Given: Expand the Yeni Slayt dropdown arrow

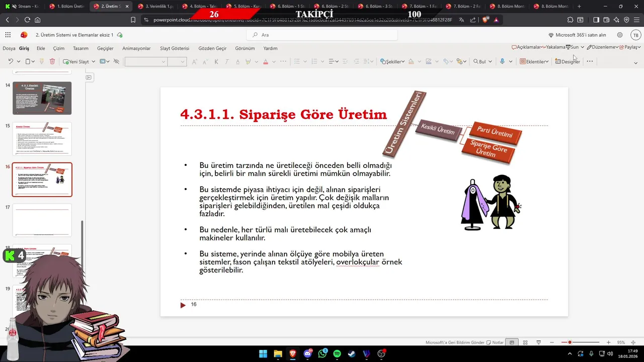Looking at the screenshot, I should tap(93, 61).
